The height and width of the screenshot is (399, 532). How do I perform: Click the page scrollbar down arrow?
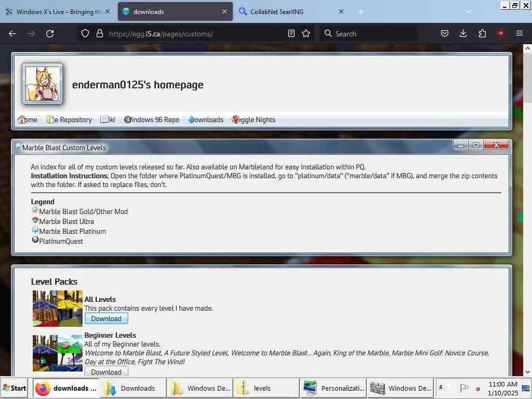point(527,372)
